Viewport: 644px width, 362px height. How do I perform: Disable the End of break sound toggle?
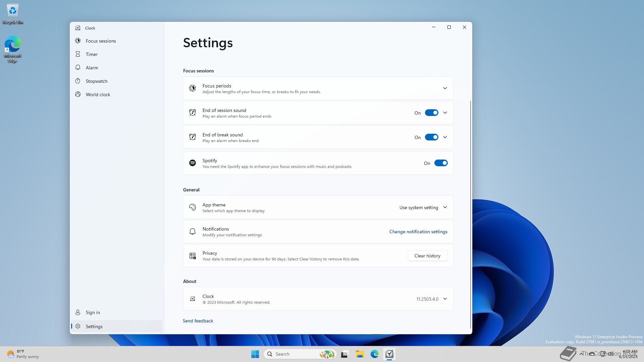431,137
